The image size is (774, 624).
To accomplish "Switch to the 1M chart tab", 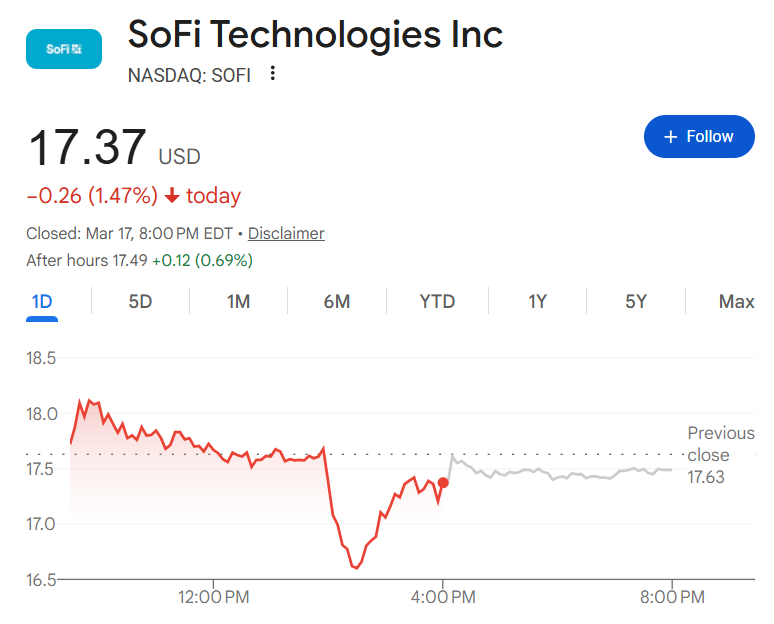I will tap(238, 301).
